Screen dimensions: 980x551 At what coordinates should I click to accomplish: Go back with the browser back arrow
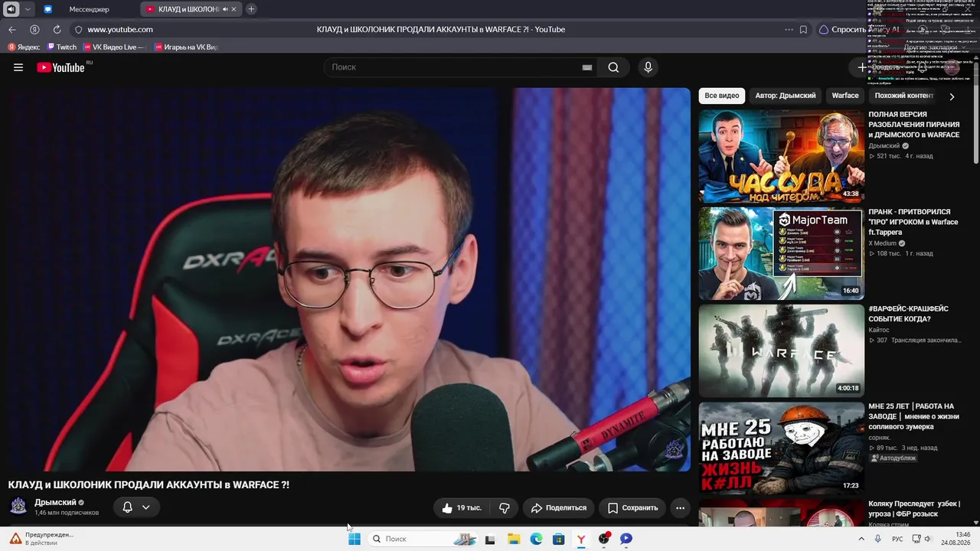point(12,30)
